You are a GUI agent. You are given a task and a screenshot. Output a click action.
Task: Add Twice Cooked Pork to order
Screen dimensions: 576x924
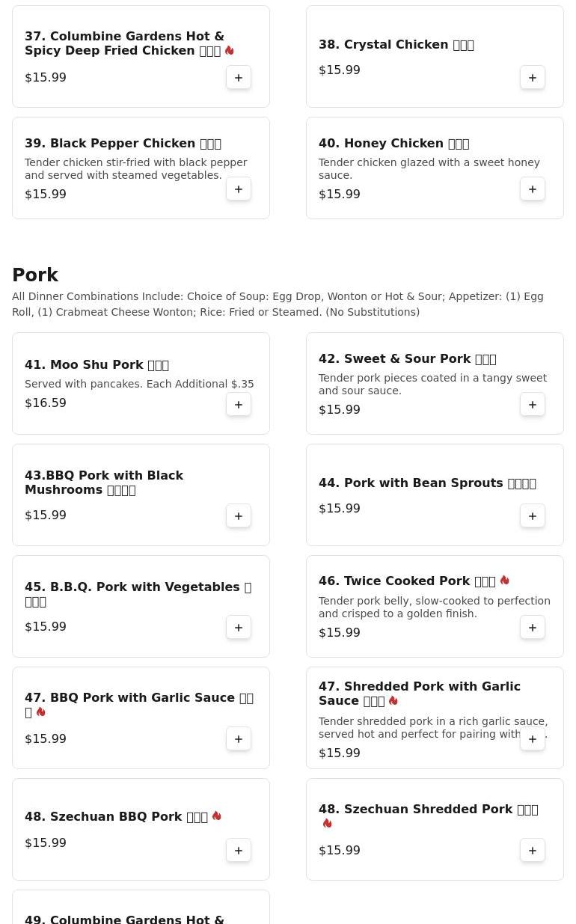click(533, 628)
